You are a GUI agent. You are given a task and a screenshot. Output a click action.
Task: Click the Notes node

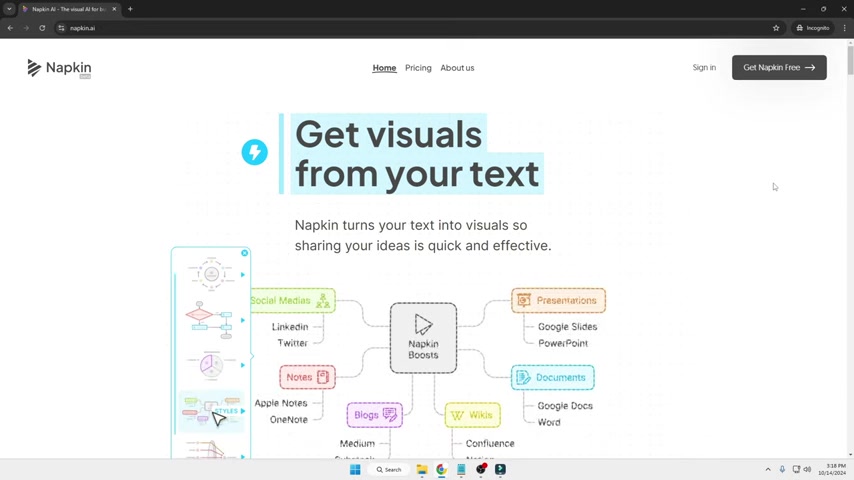[307, 377]
